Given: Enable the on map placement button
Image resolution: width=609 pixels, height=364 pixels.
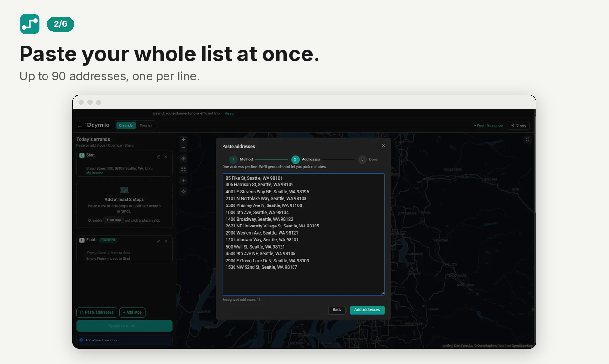Looking at the screenshot, I should [x=114, y=220].
